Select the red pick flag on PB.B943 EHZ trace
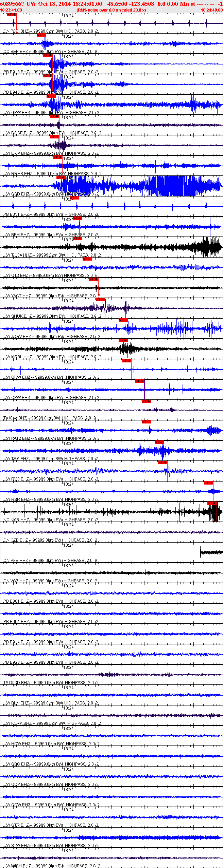The height and width of the screenshot is (868, 223). 48,76
